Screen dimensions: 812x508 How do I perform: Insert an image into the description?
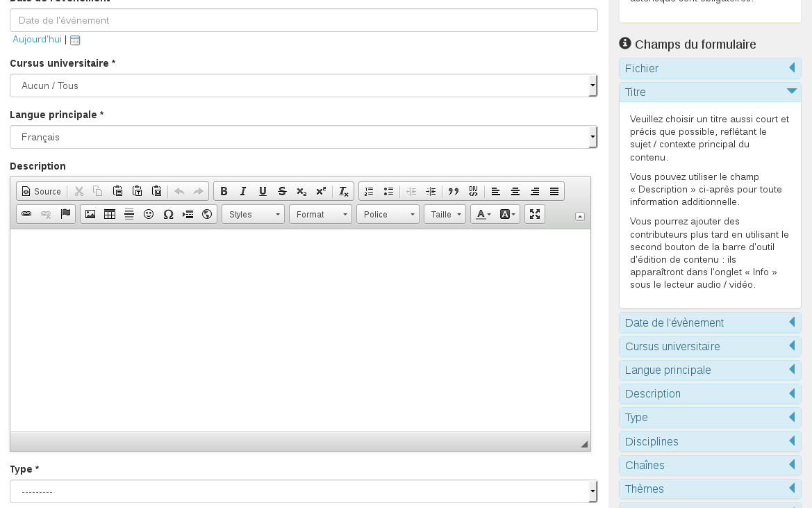point(90,214)
